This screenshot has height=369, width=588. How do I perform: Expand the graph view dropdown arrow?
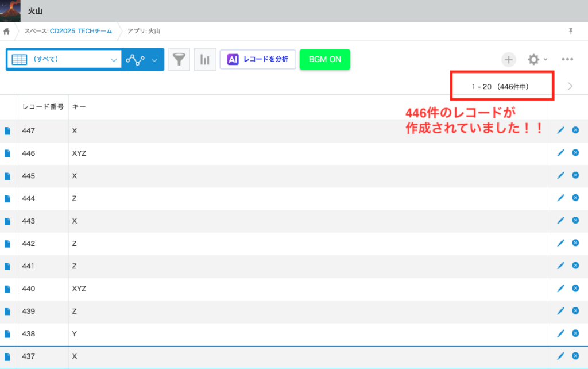[154, 60]
